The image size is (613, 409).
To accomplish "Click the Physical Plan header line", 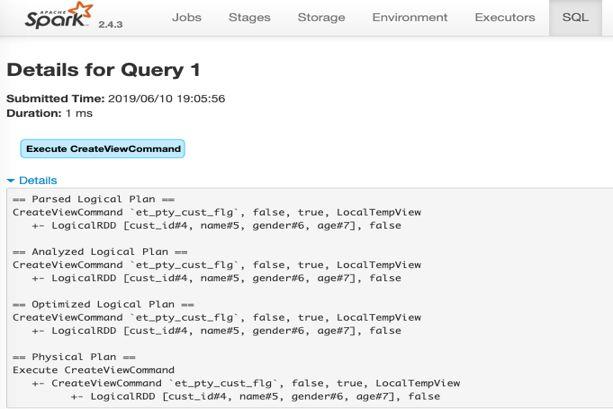I will (74, 357).
